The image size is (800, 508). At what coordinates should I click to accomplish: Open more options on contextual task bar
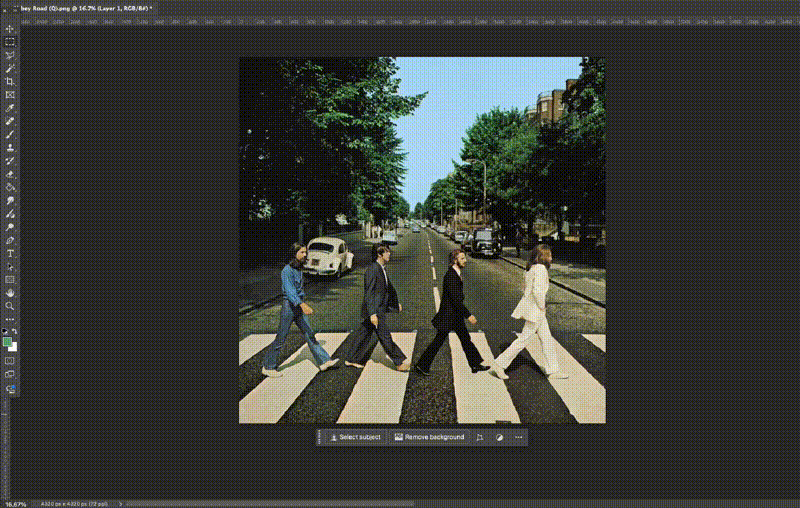519,437
